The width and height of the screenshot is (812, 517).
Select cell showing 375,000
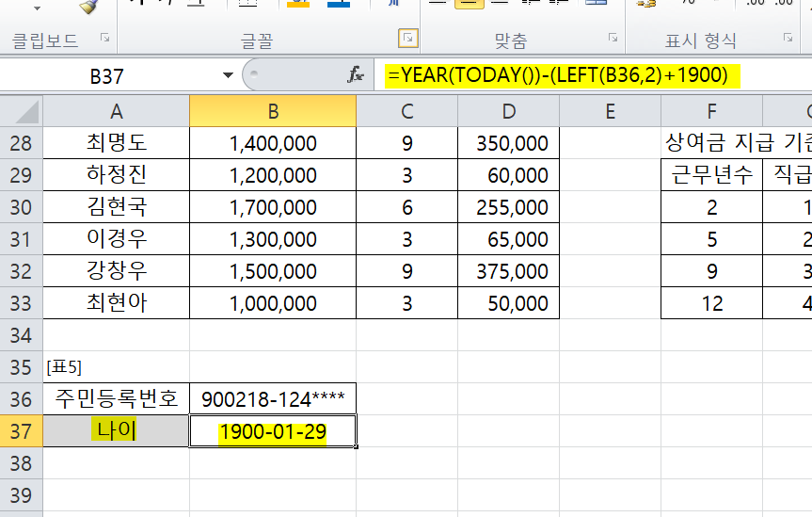click(x=508, y=271)
